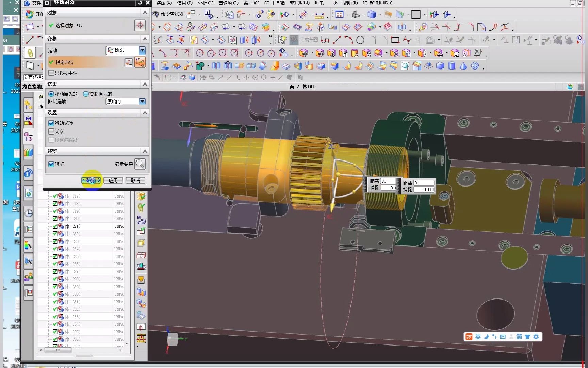Toggle the 关联 checkbox
The width and height of the screenshot is (588, 368).
pos(51,132)
